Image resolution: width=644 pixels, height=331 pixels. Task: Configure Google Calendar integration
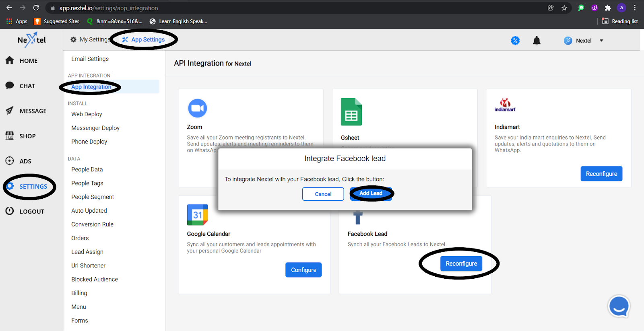click(303, 270)
